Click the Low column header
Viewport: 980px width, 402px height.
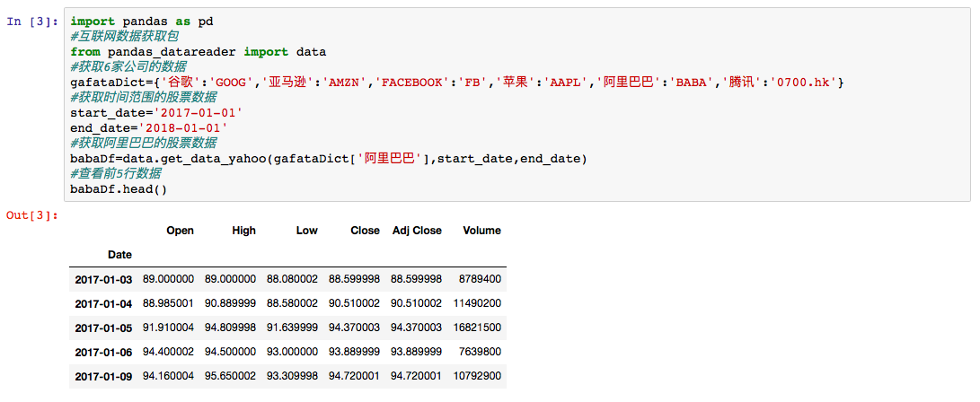307,231
